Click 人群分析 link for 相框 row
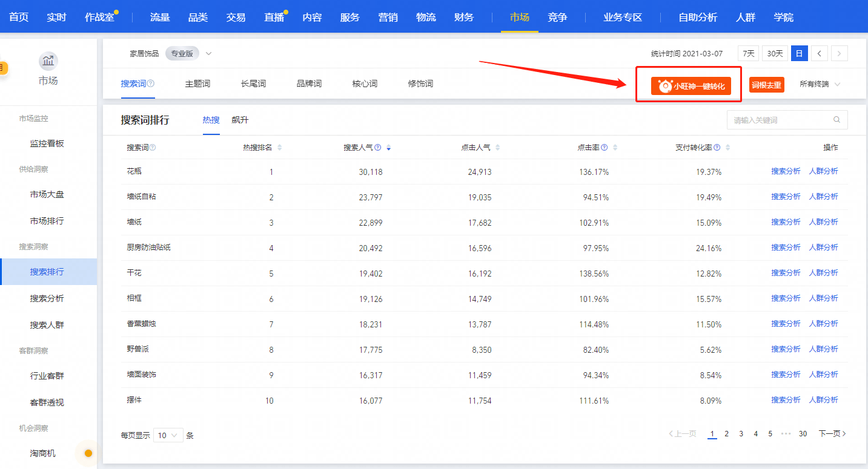 pos(824,298)
